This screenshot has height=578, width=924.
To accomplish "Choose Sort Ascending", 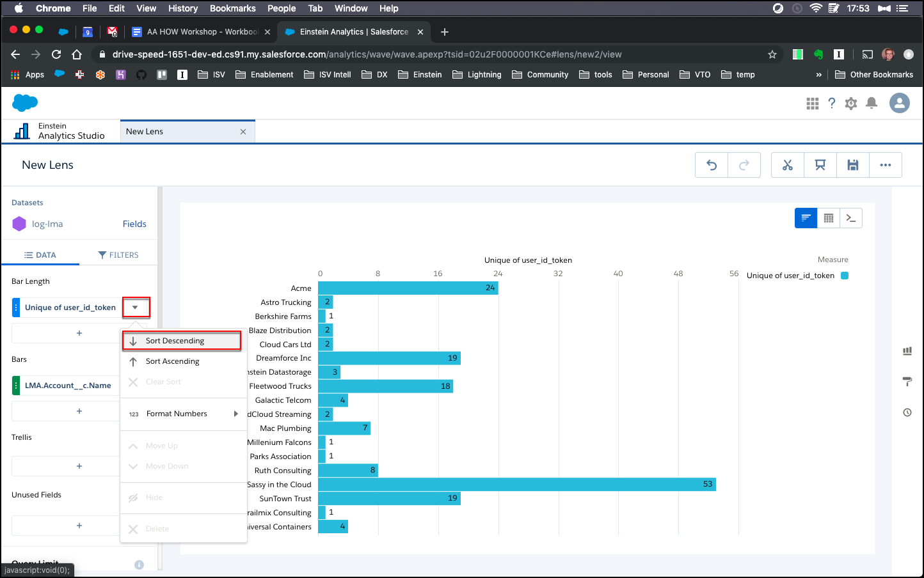I will (183, 361).
